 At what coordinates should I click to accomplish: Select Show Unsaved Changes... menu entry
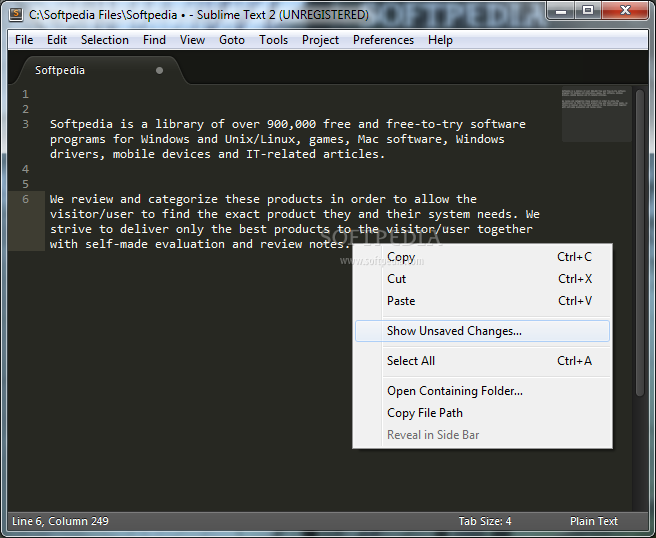pyautogui.click(x=482, y=331)
